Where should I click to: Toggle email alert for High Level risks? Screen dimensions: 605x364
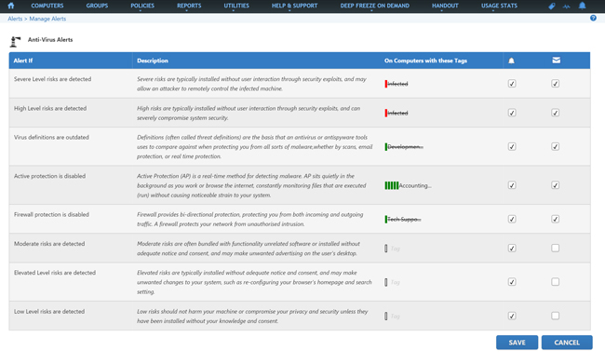[555, 113]
